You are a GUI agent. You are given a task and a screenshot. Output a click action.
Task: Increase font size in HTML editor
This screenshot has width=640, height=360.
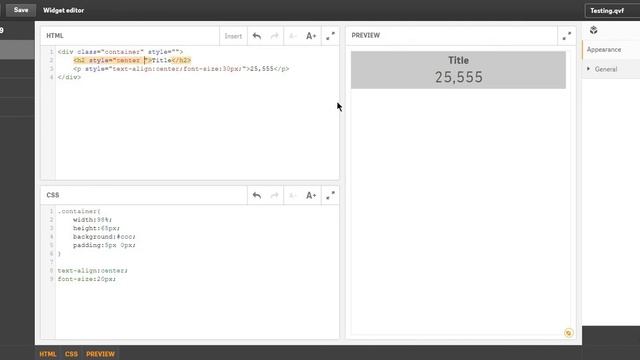pyautogui.click(x=311, y=36)
